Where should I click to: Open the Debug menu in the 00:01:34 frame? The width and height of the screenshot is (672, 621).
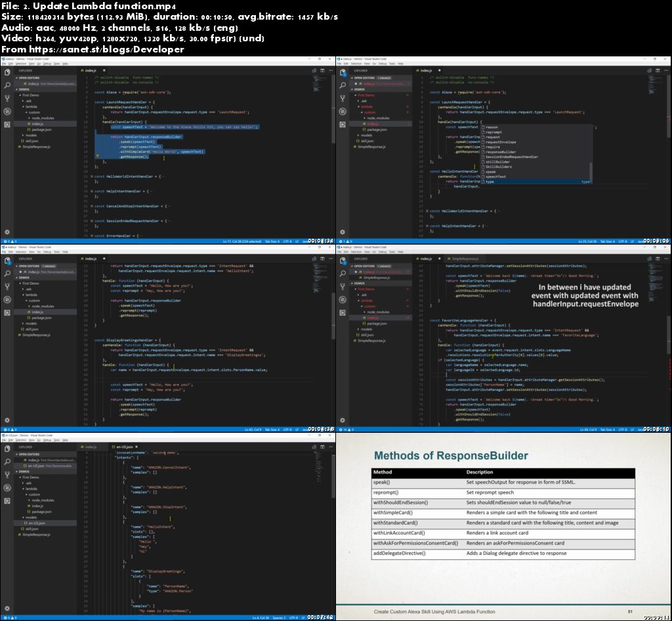click(47, 64)
